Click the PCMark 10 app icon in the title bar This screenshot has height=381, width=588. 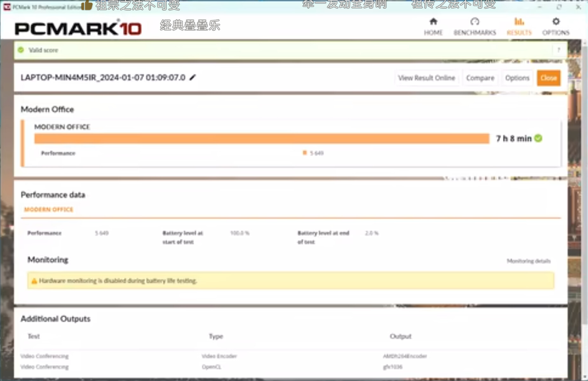click(x=7, y=7)
